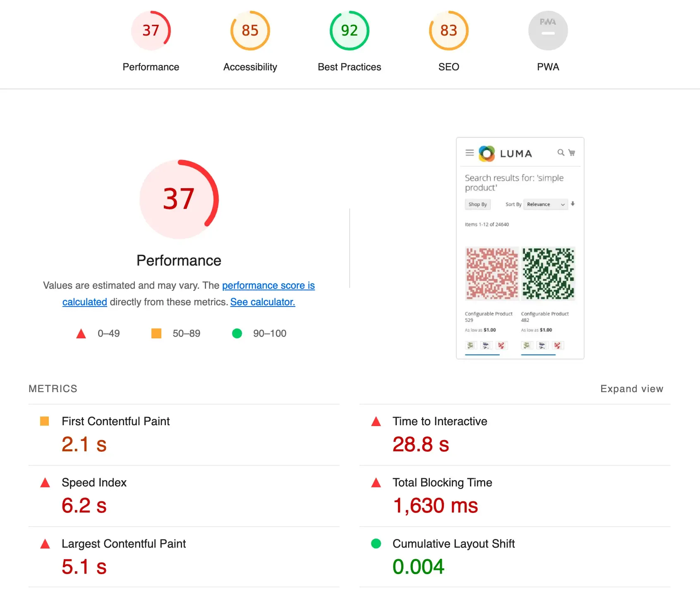The height and width of the screenshot is (594, 700).
Task: Click the First Contentful Paint metric title
Action: point(115,421)
